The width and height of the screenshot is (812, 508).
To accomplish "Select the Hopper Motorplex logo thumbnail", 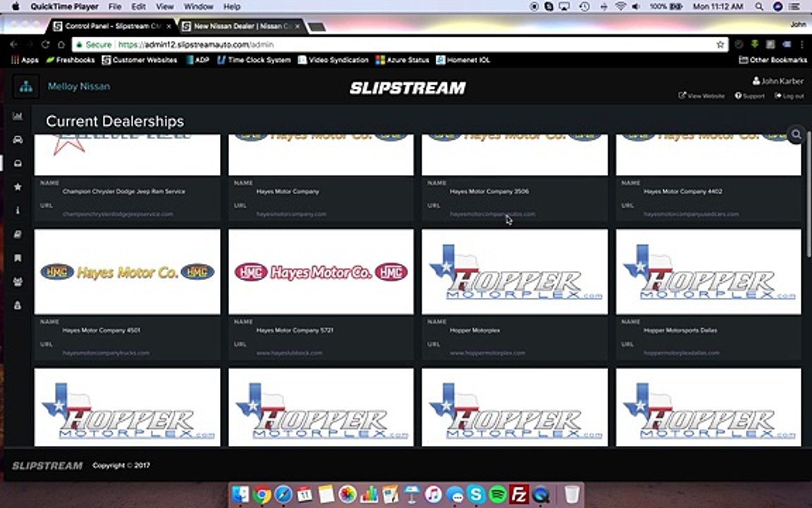I will coord(515,272).
